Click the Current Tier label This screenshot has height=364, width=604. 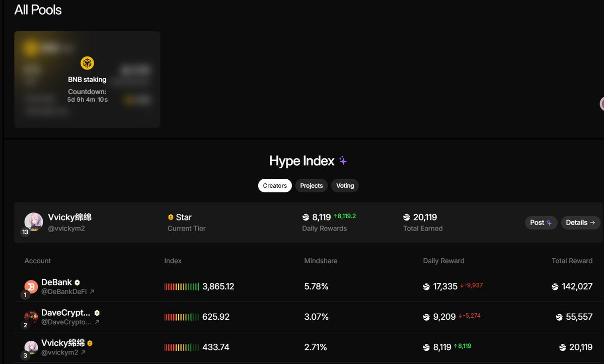pyautogui.click(x=187, y=228)
